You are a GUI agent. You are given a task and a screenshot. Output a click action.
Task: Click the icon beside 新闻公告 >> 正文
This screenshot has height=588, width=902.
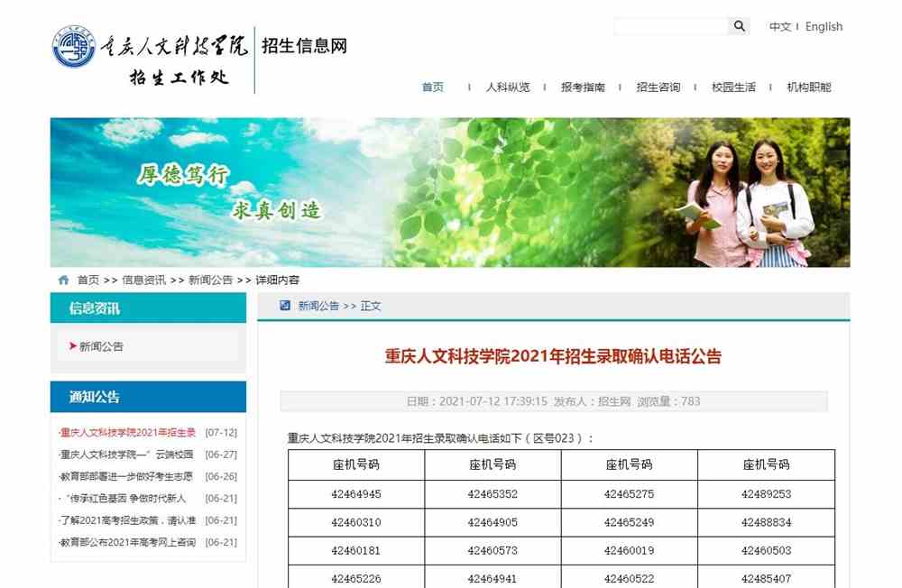coord(285,306)
